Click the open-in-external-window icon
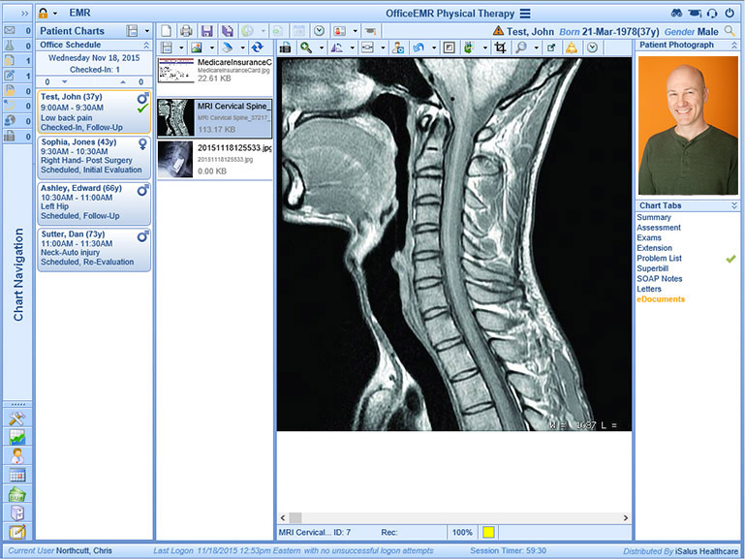This screenshot has width=745, height=560. 551,47
